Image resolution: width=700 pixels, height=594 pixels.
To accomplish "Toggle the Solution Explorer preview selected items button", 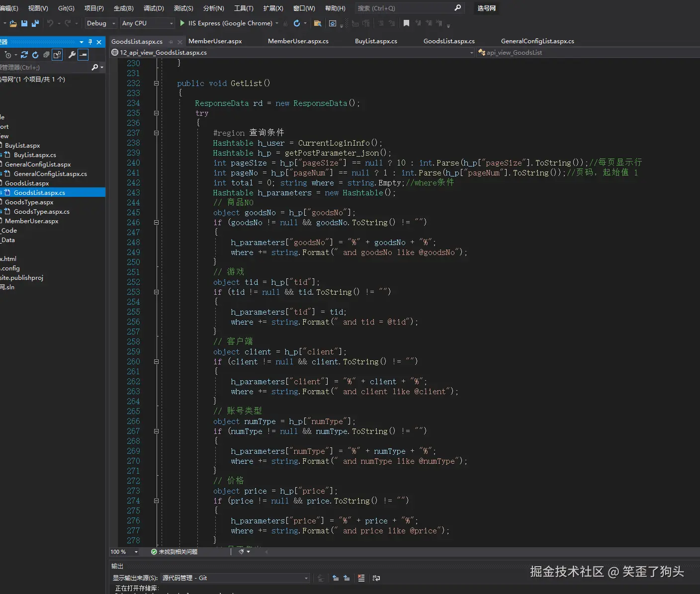I will click(84, 55).
